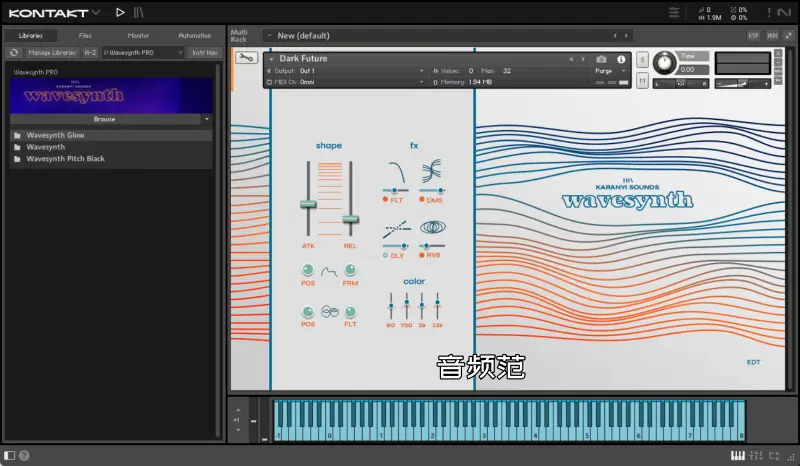800x466 pixels.
Task: Click the reverb rings icon above RVB
Action: (x=433, y=227)
